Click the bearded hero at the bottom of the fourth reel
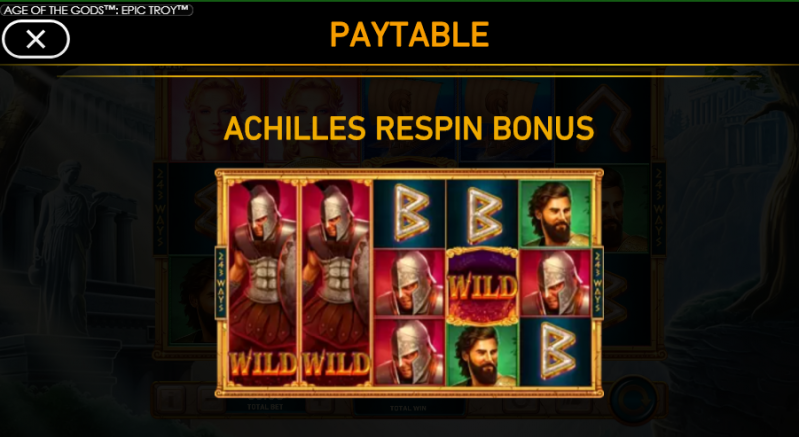This screenshot has width=799, height=437. (x=482, y=356)
